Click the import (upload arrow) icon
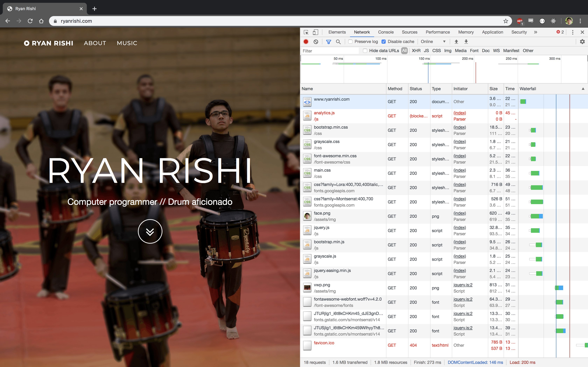 tap(456, 41)
